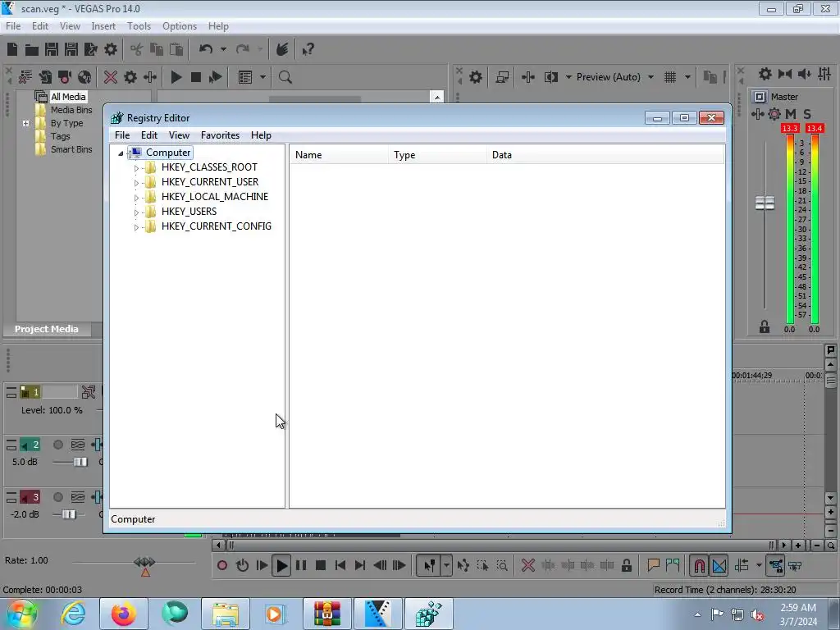This screenshot has height=630, width=840.
Task: Click Data column header in Registry Editor
Action: [605, 155]
